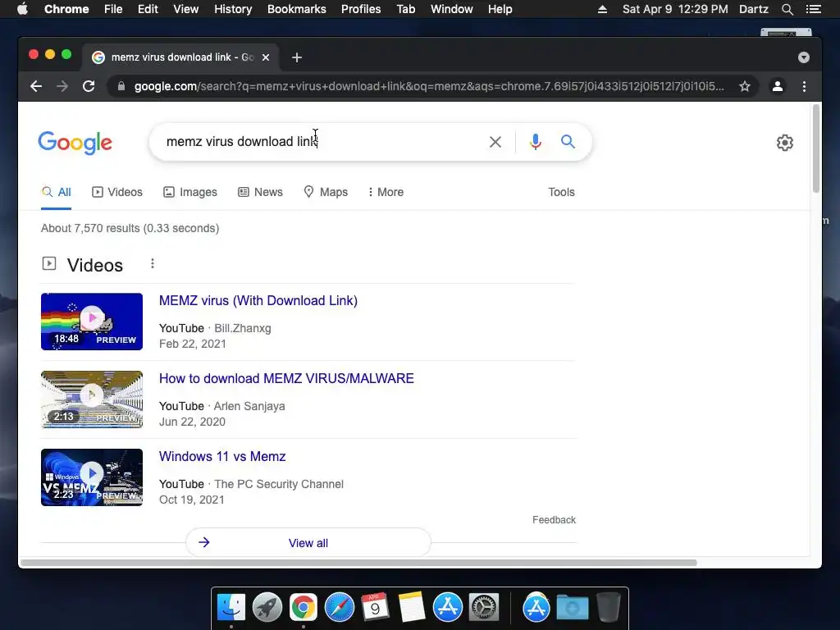Click the Chrome icon in the dock

(x=304, y=607)
